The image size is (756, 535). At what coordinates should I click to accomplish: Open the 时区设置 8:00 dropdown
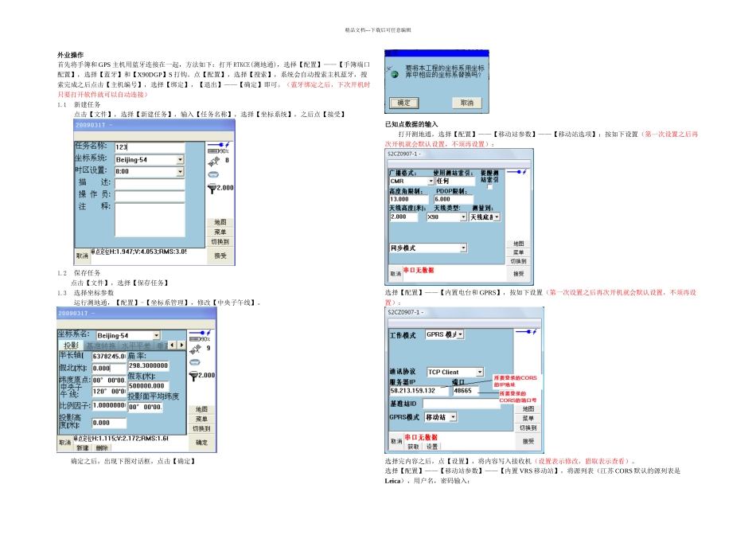(181, 171)
